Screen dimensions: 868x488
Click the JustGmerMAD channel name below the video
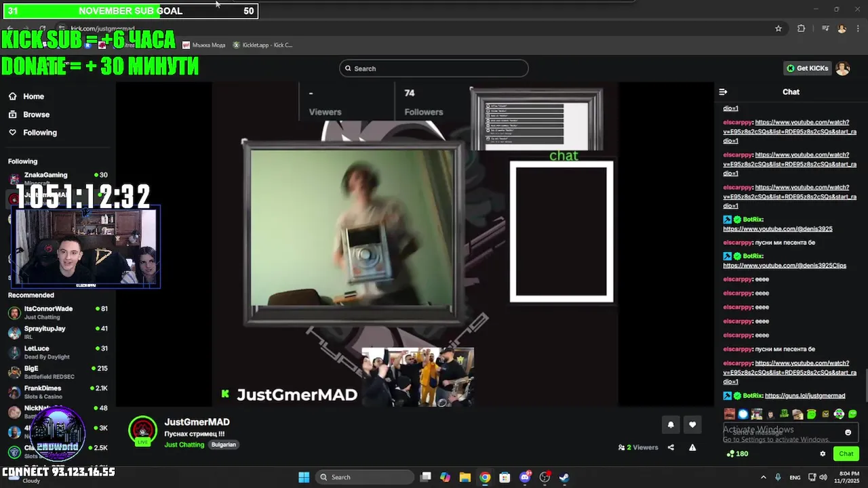(197, 422)
